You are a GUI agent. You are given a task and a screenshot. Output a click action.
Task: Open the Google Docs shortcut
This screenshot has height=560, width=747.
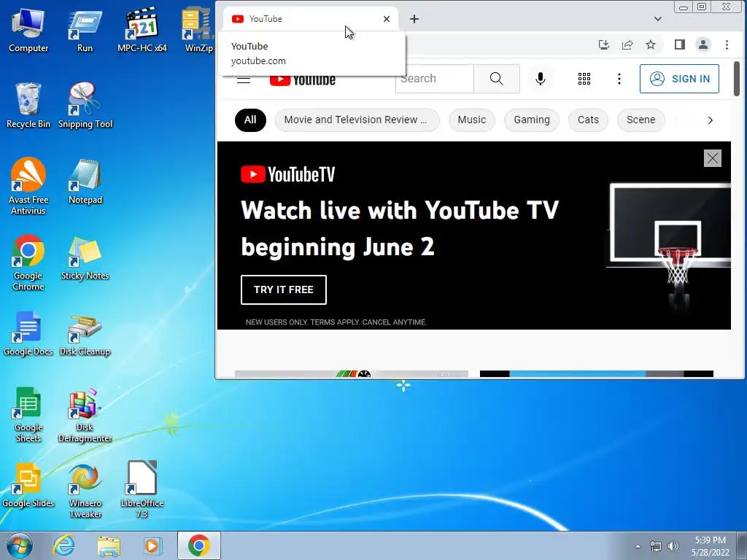28,334
